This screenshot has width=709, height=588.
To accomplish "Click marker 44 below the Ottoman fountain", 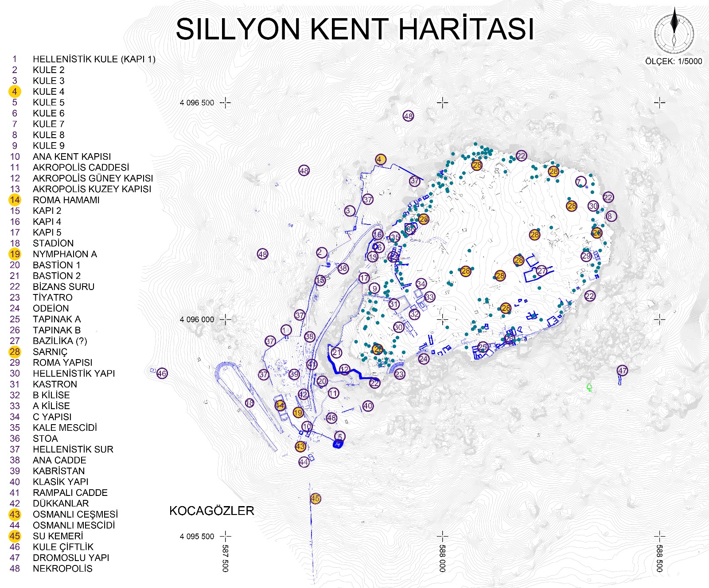I will click(x=304, y=462).
